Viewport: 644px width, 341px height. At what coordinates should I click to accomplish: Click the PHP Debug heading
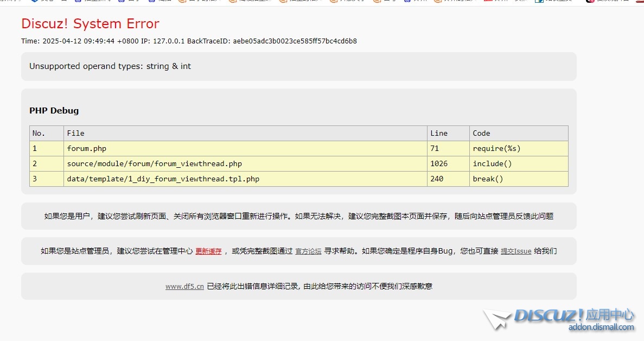pyautogui.click(x=54, y=111)
